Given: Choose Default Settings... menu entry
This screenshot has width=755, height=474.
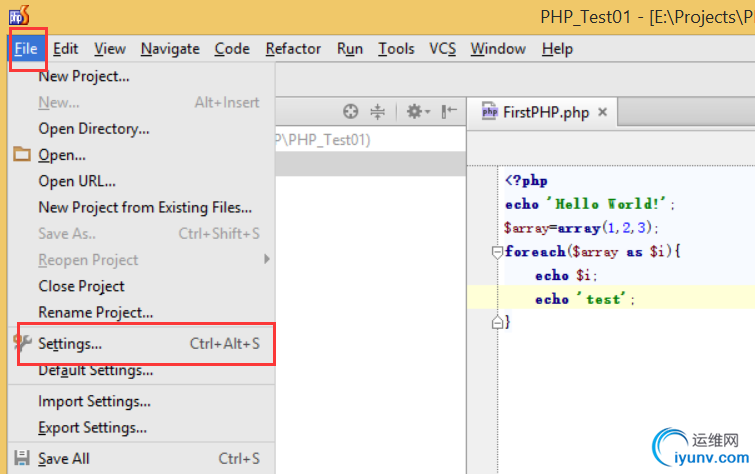Looking at the screenshot, I should tap(142, 370).
